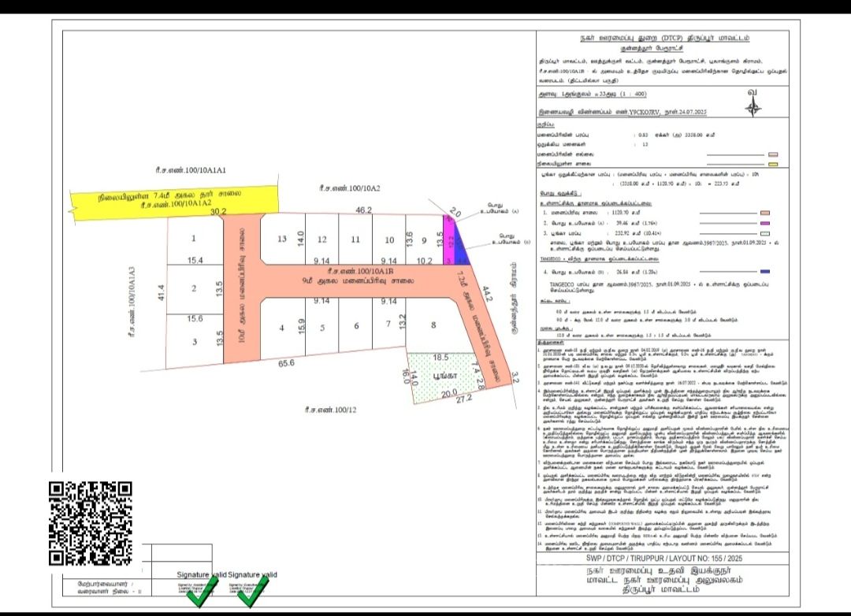Select the magenta legend swatch for item 2
This screenshot has width=851, height=616.
pos(765,223)
